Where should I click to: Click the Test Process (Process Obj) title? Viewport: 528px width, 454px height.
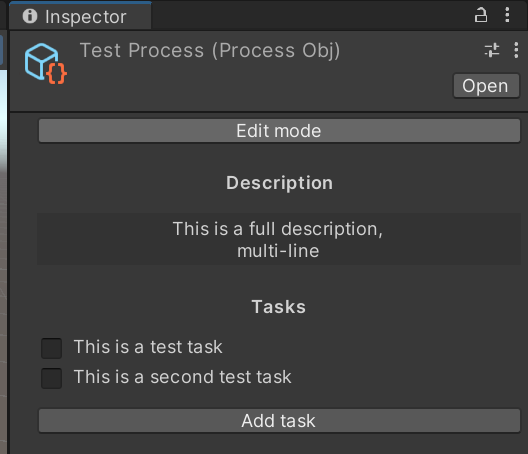pos(210,51)
